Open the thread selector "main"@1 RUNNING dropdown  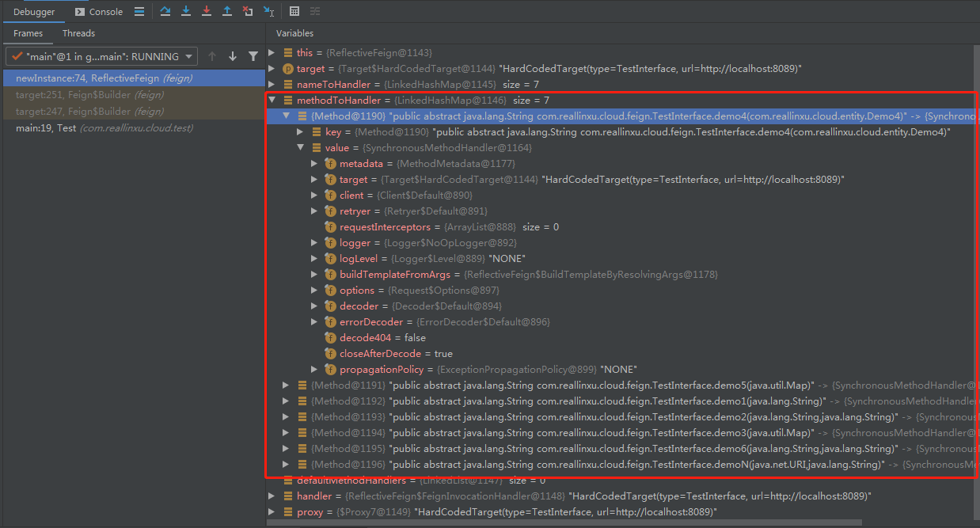tap(101, 56)
